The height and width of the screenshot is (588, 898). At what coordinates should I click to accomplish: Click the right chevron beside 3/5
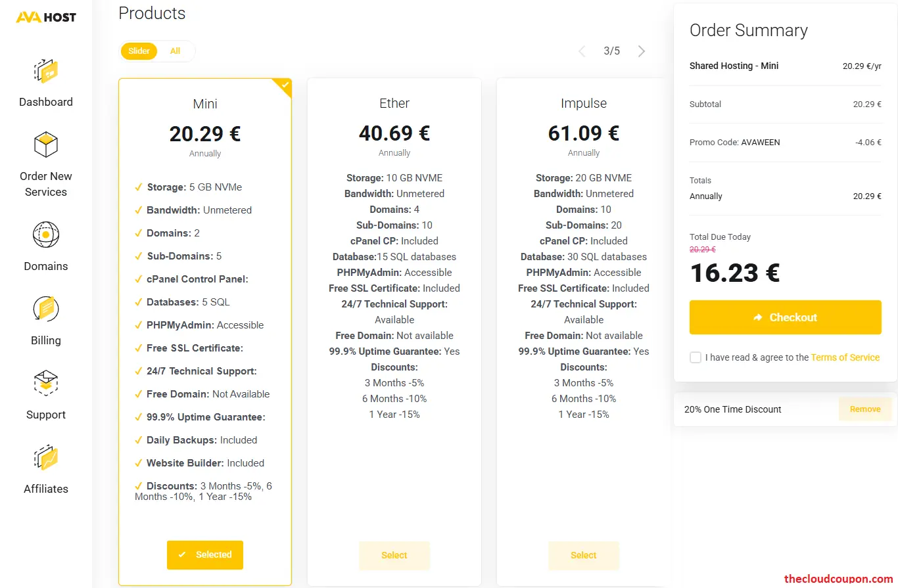(x=641, y=51)
